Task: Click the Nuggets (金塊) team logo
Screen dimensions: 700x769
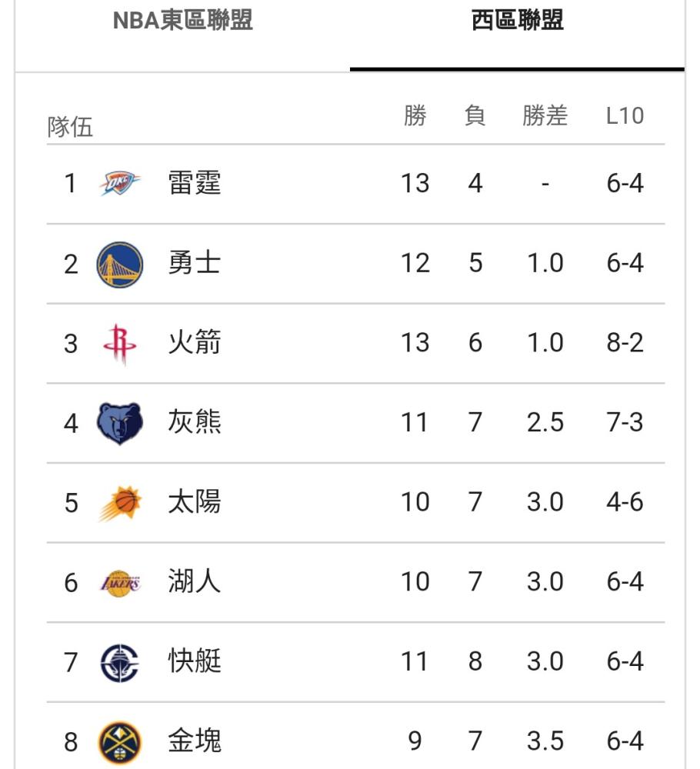Action: click(120, 743)
